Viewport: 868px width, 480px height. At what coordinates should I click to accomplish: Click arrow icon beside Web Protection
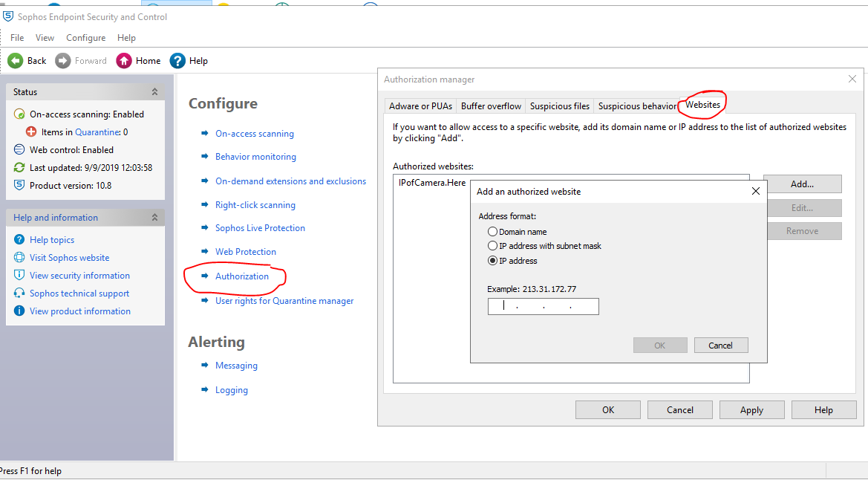point(204,251)
